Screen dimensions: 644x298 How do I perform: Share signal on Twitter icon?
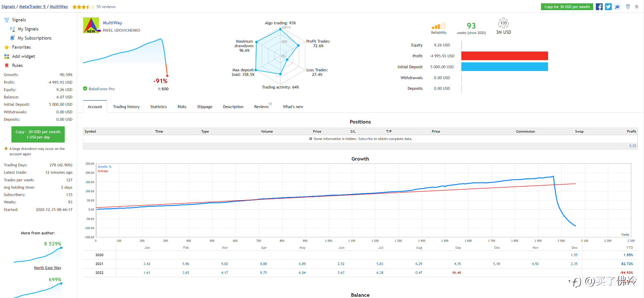click(x=608, y=7)
